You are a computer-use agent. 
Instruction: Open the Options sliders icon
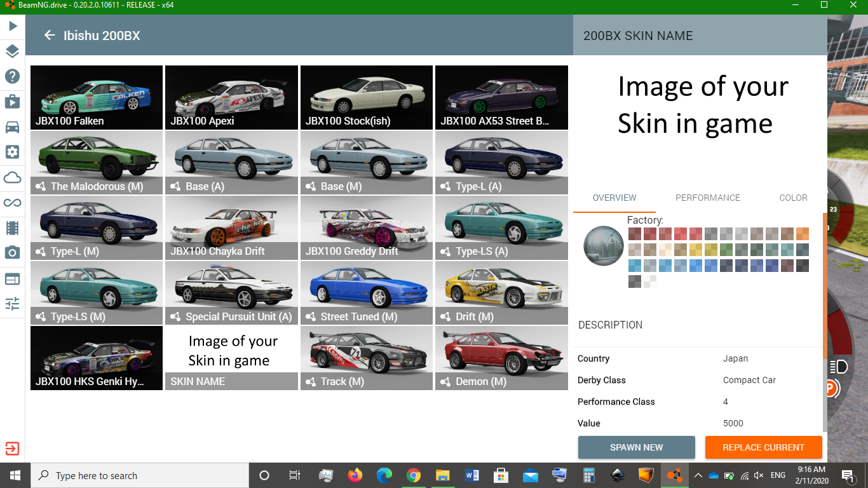(13, 303)
